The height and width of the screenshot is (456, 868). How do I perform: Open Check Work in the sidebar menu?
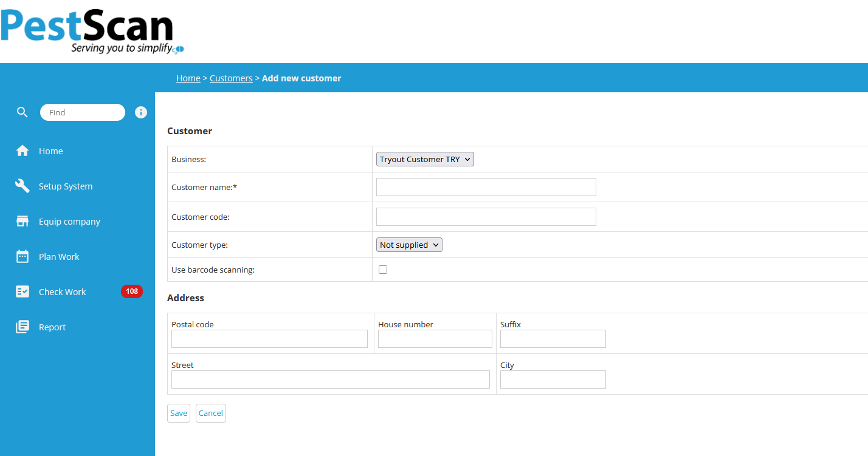coord(63,292)
